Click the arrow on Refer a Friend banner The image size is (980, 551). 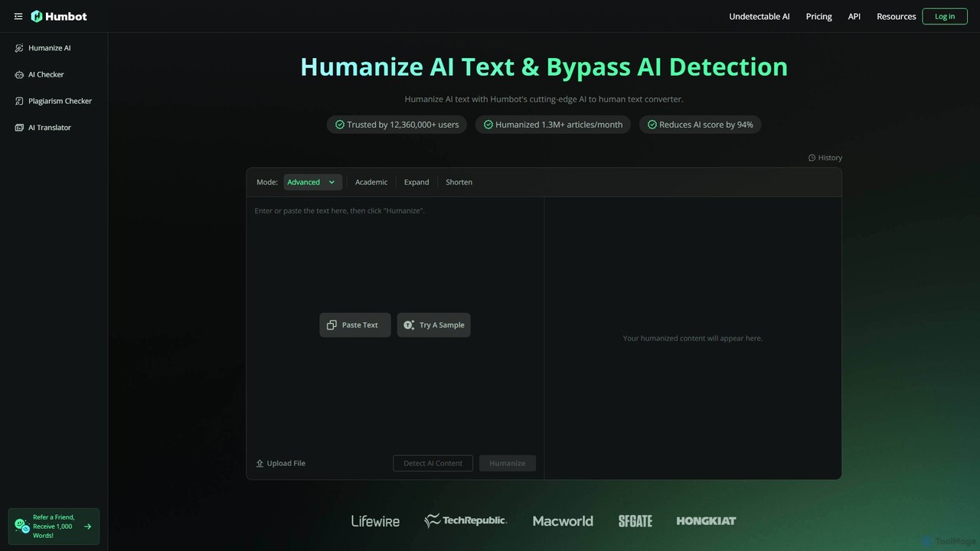pos(87,527)
